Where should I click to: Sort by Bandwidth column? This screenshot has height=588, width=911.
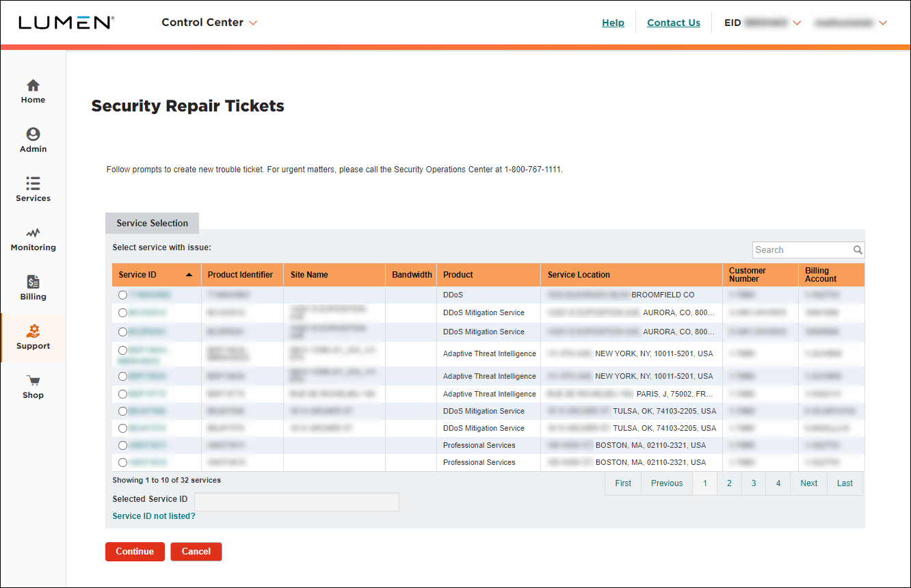coord(412,275)
